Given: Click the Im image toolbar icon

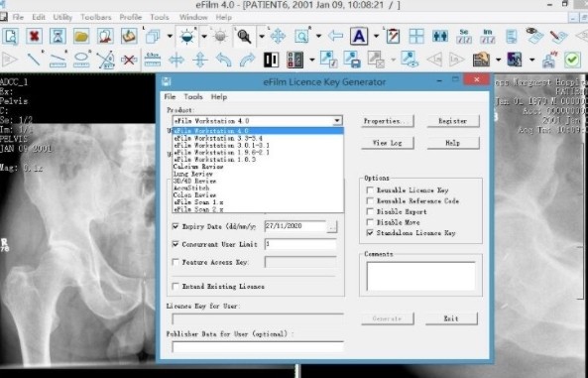Looking at the screenshot, I should [x=488, y=37].
